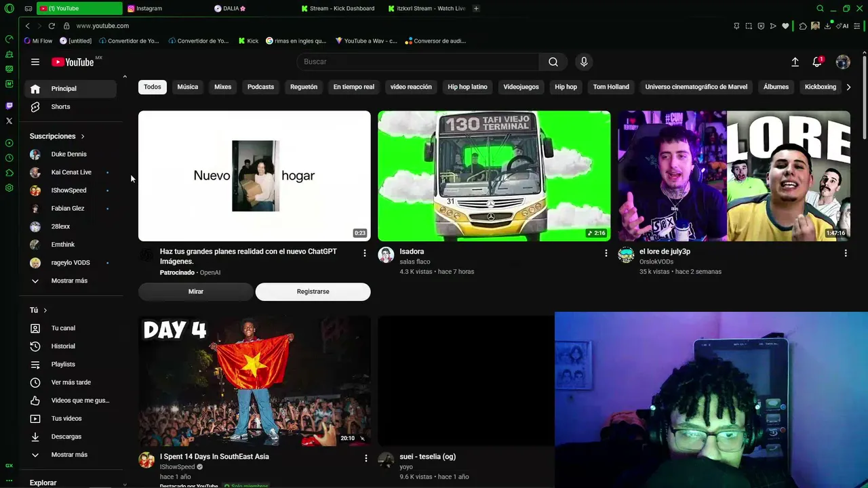Open the Kick bookmark
Image resolution: width=868 pixels, height=488 pixels.
[248, 41]
